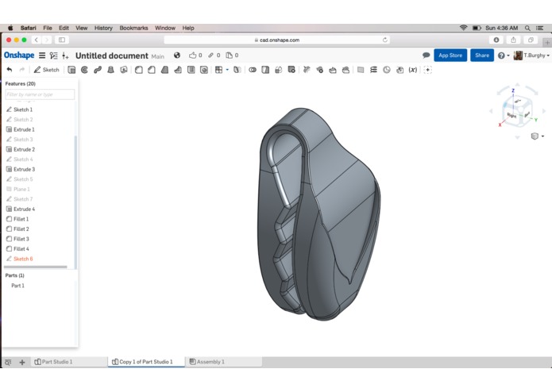Click the Untitled document title
Viewport: 552px width, 392px height.
[x=112, y=56]
